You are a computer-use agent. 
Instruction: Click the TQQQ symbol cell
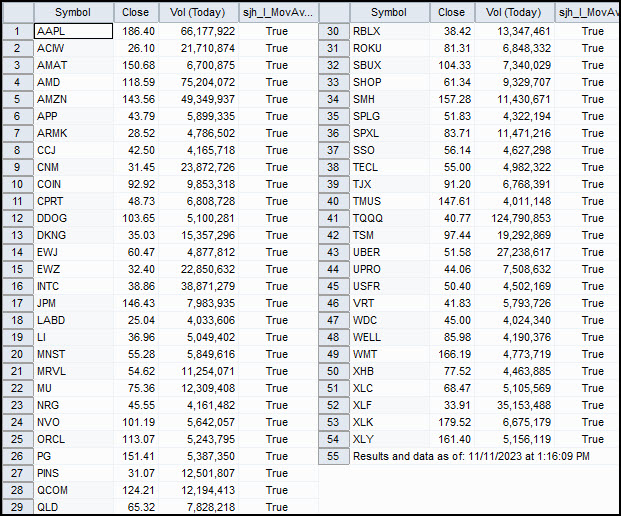tap(390, 219)
